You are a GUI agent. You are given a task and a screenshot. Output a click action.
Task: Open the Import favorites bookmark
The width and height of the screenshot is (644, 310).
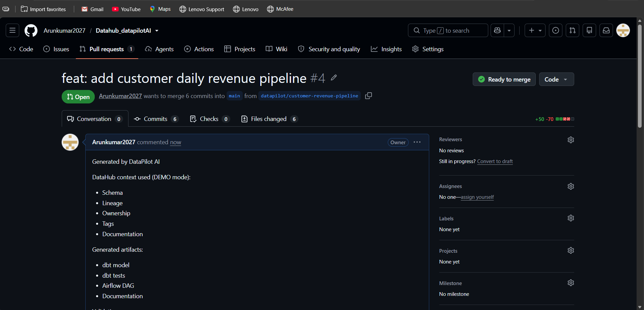[43, 9]
